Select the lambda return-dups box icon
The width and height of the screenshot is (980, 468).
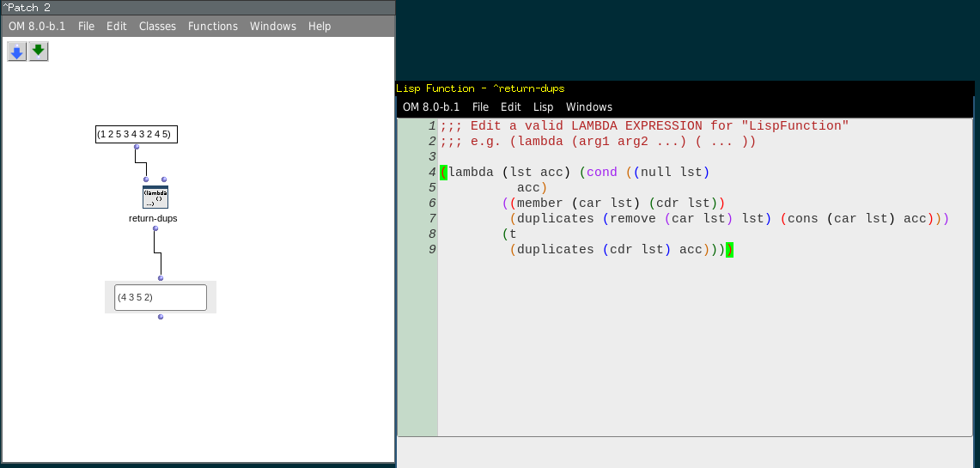click(155, 198)
